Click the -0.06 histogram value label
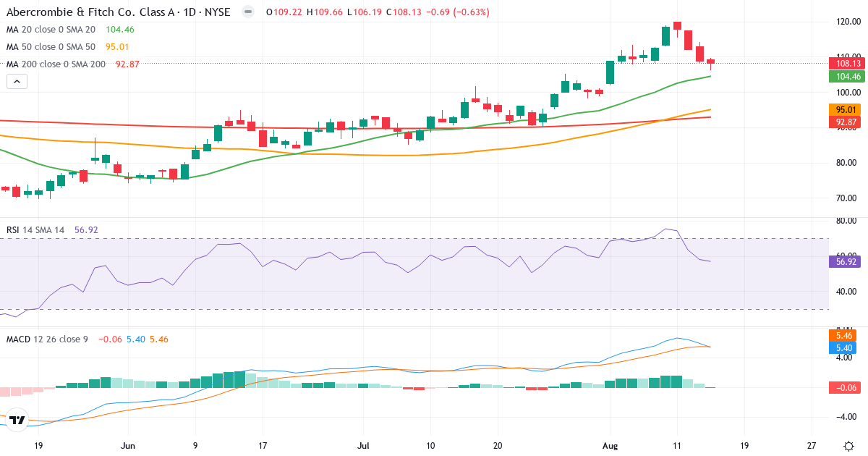This screenshot has width=868, height=456. tap(844, 388)
